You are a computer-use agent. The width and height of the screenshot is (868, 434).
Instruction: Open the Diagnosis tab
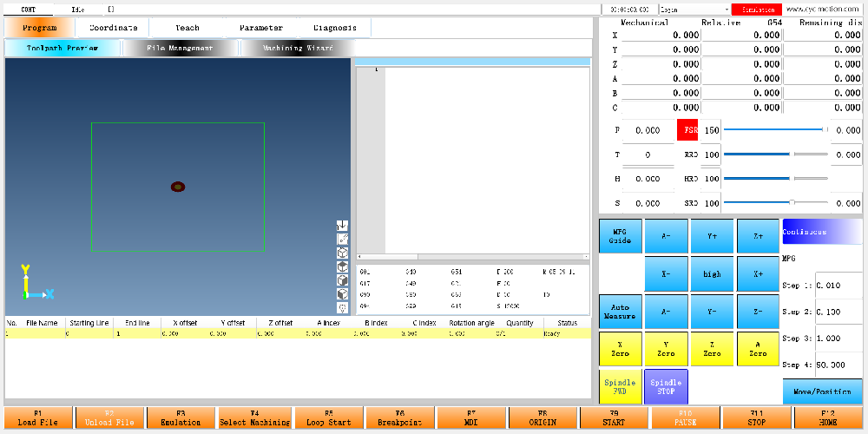[x=334, y=28]
